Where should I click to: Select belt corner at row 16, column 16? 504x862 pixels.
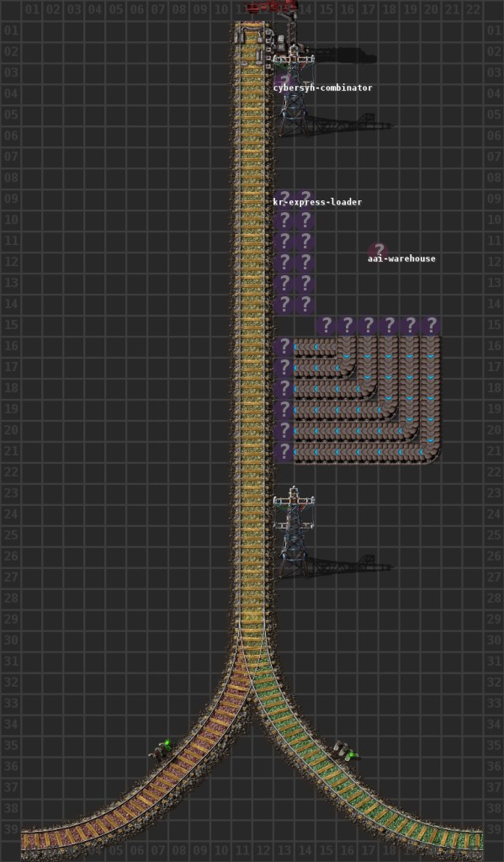click(347, 346)
